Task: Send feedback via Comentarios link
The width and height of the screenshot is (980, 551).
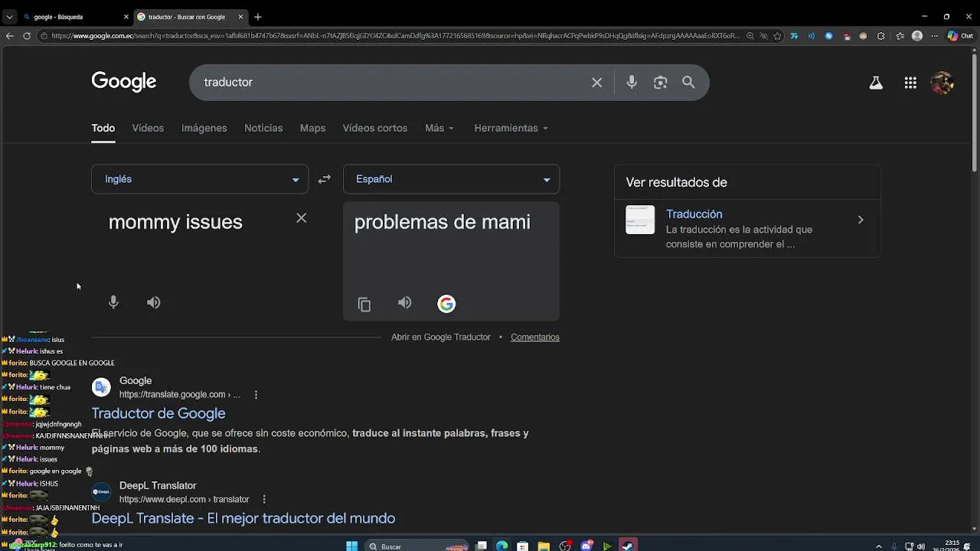Action: pos(535,337)
